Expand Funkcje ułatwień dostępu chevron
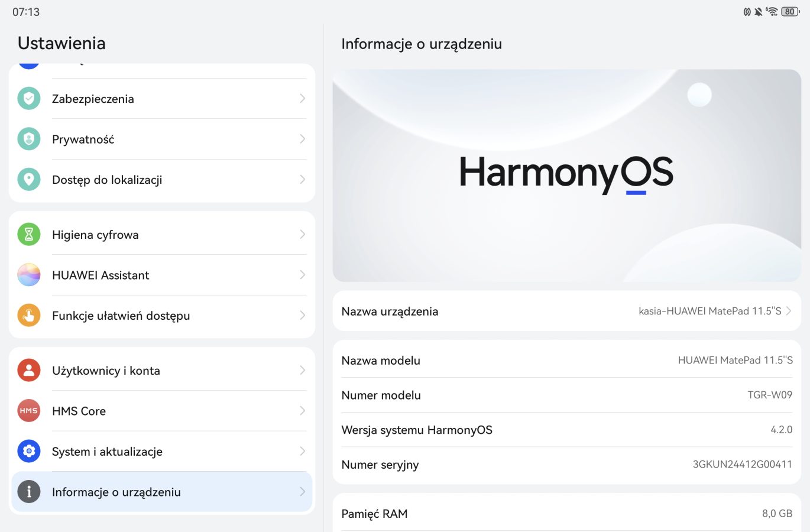This screenshot has width=810, height=532. coord(302,316)
